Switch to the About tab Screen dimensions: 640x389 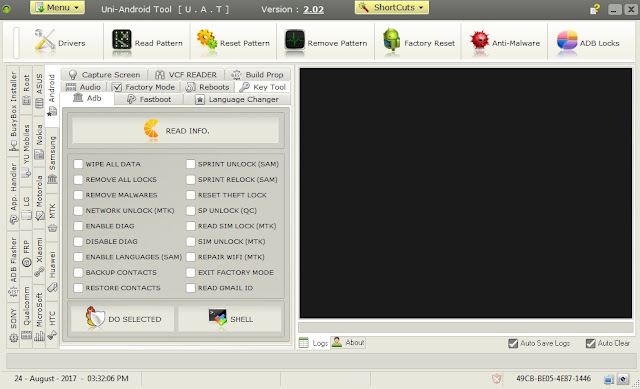tap(348, 342)
